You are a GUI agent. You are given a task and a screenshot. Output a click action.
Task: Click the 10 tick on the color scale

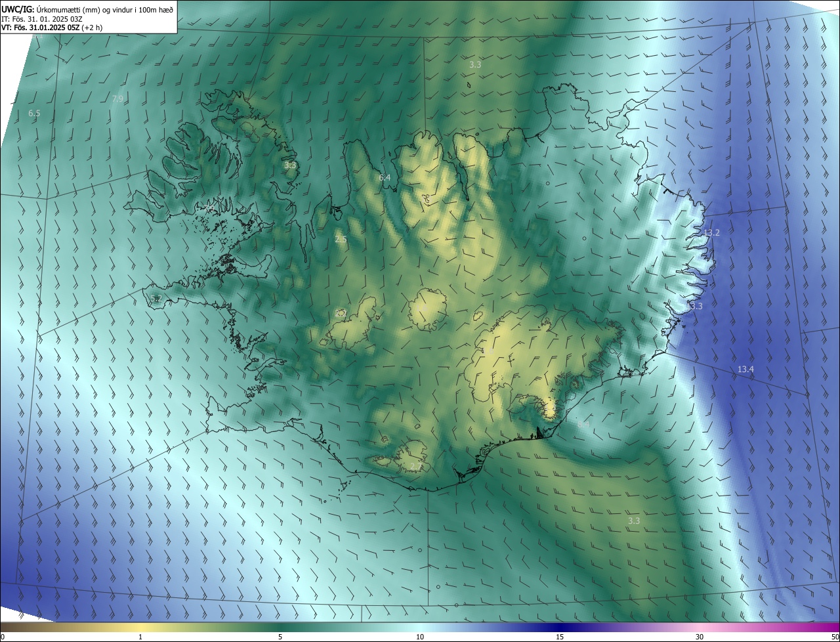420,637
